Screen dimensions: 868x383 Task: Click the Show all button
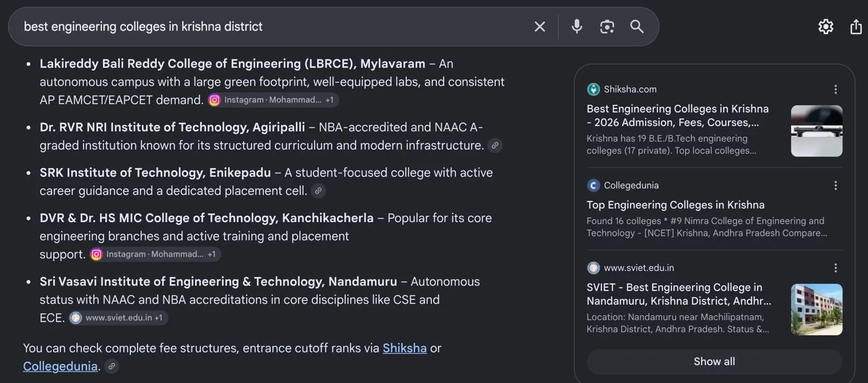(x=714, y=362)
